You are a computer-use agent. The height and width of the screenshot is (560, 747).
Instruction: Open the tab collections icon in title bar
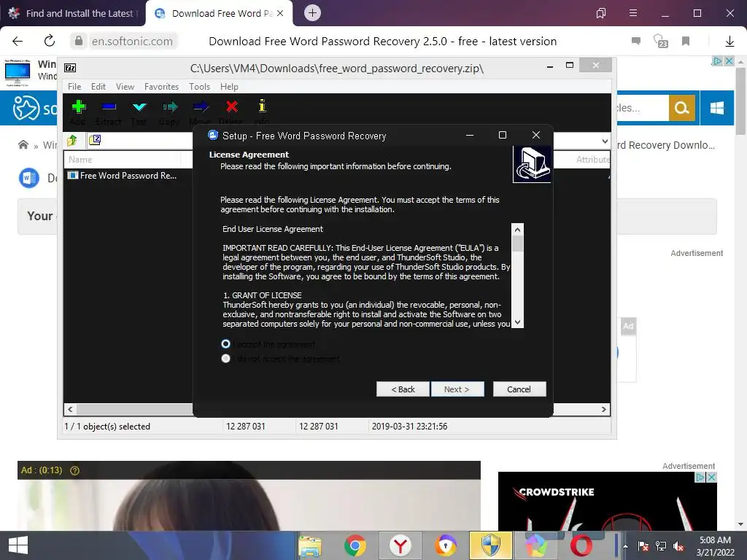click(601, 13)
